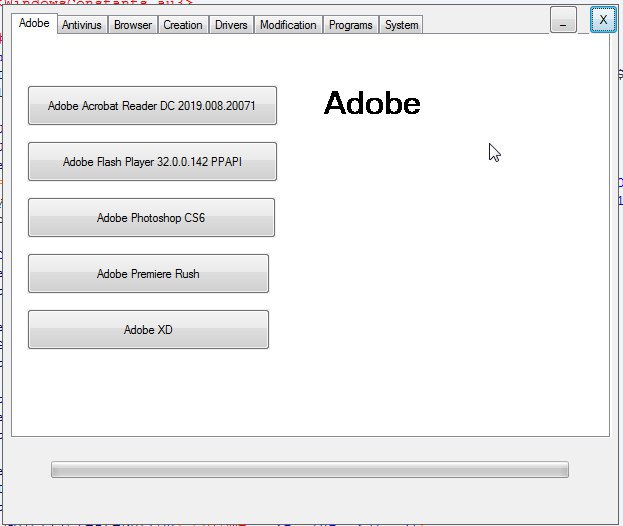Switch to the Programs tab
This screenshot has height=526, width=623.
[350, 25]
